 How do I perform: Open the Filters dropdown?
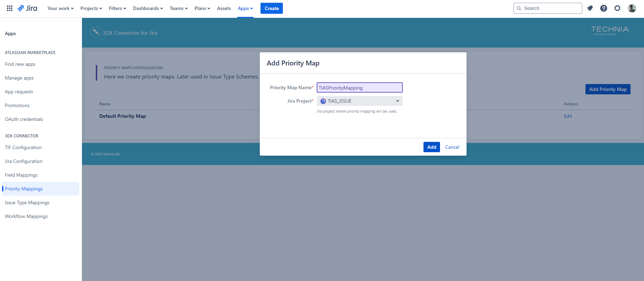tap(117, 8)
